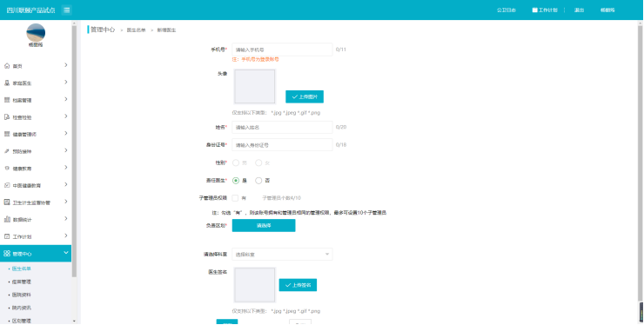Click the 卫生计生监督协管 icon in sidebar
The height and width of the screenshot is (325, 644).
click(7, 202)
